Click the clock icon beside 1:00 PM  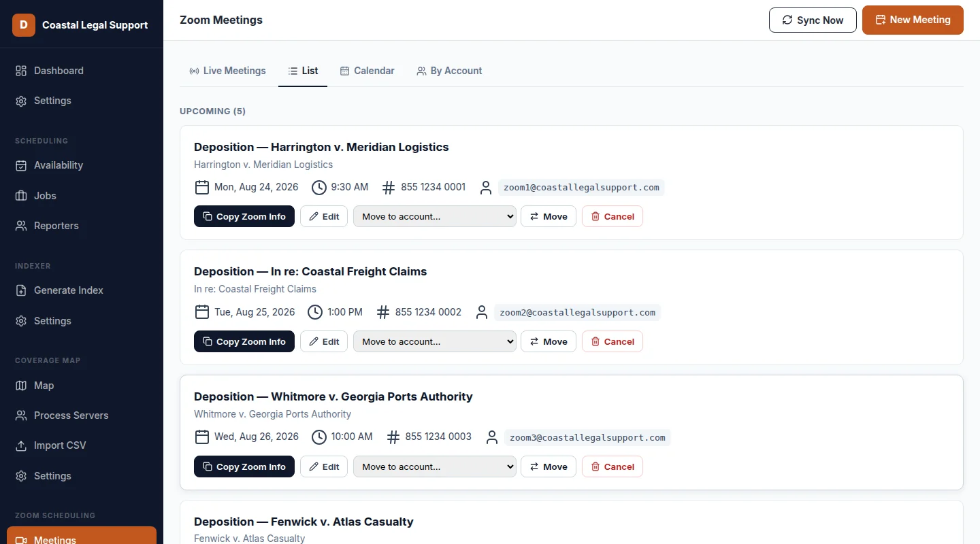point(314,312)
